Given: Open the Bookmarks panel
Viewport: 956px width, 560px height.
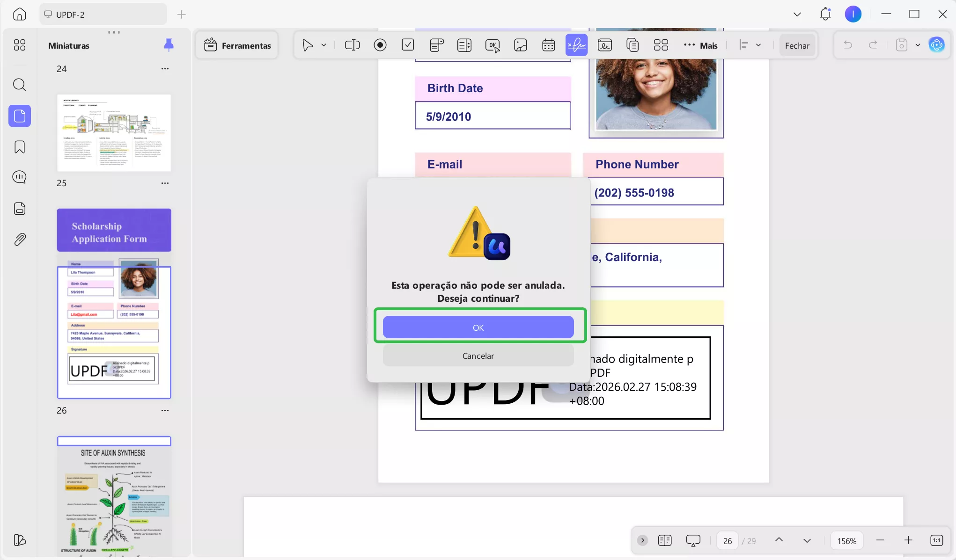Looking at the screenshot, I should pos(19,147).
